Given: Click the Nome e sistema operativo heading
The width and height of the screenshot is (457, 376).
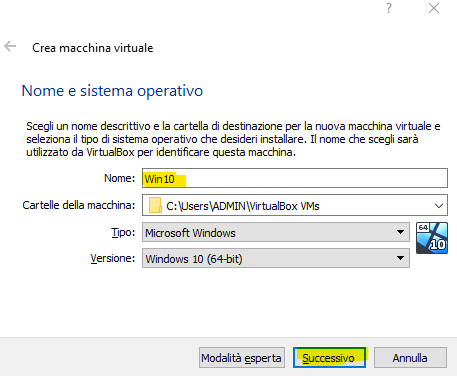Looking at the screenshot, I should click(x=112, y=91).
